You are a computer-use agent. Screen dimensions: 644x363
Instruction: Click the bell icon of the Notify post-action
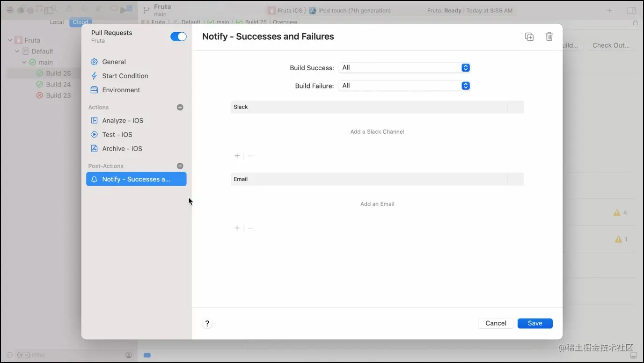click(94, 179)
